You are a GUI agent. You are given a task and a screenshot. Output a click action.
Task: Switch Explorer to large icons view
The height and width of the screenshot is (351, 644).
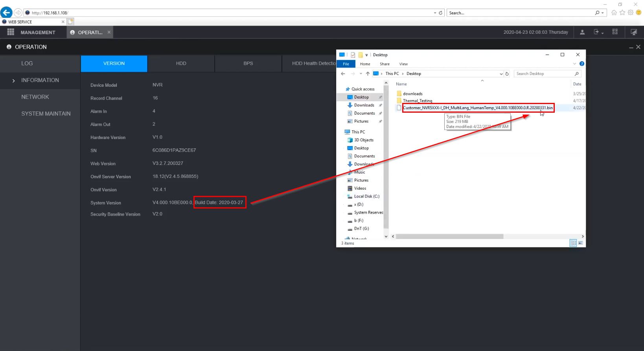tap(580, 243)
